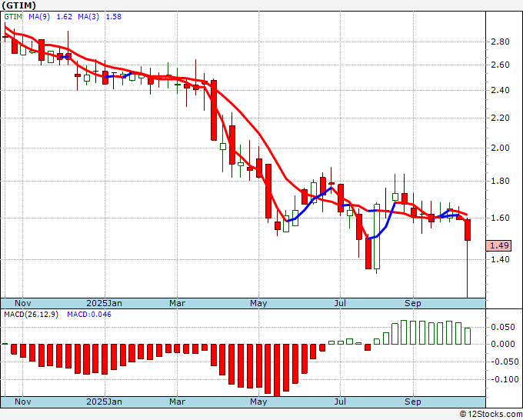Click May on the price chart axis
This screenshot has height=420, width=523.
(x=258, y=303)
